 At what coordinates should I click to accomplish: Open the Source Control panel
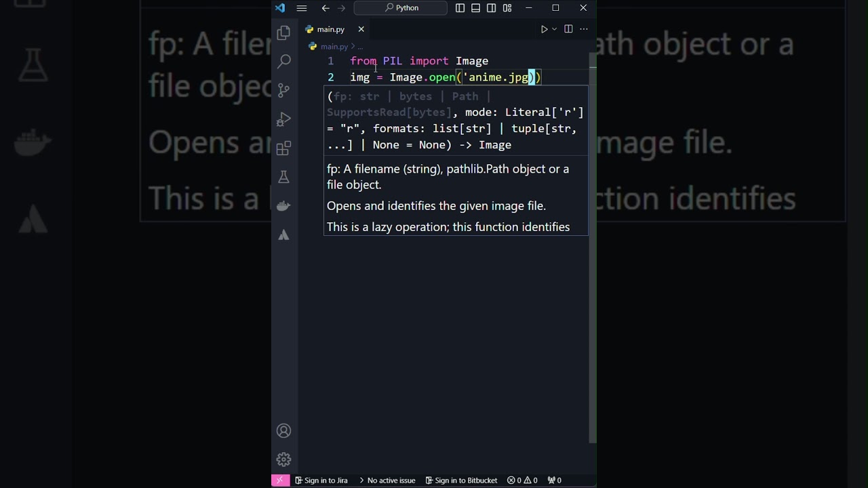284,90
